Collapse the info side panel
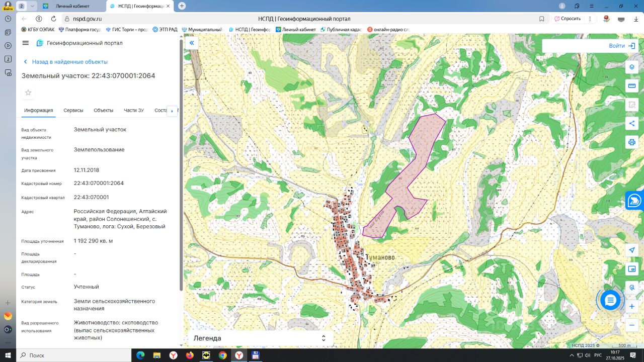 [x=192, y=43]
